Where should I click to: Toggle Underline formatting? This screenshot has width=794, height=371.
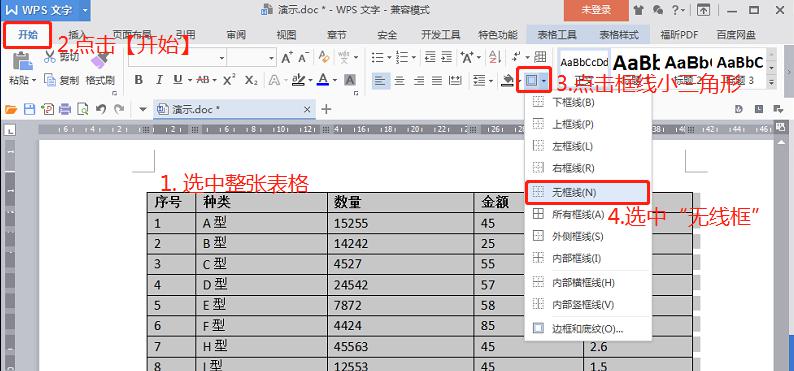coord(178,80)
